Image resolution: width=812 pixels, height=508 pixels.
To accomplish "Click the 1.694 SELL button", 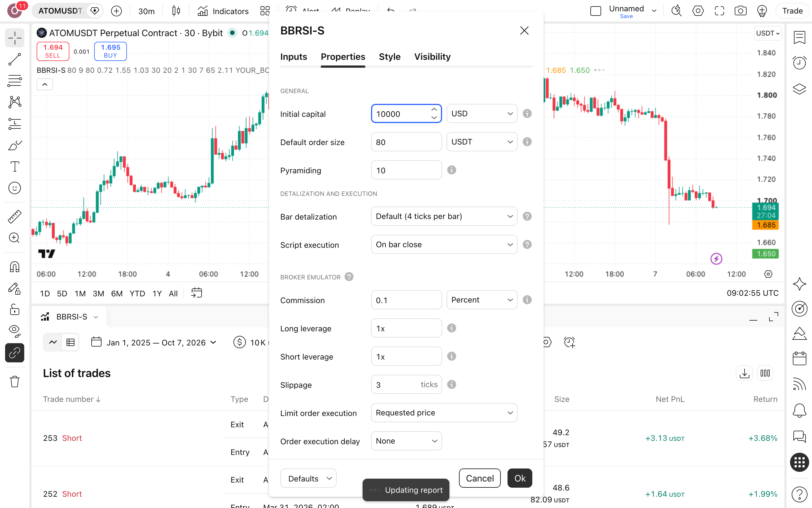I will pyautogui.click(x=53, y=51).
